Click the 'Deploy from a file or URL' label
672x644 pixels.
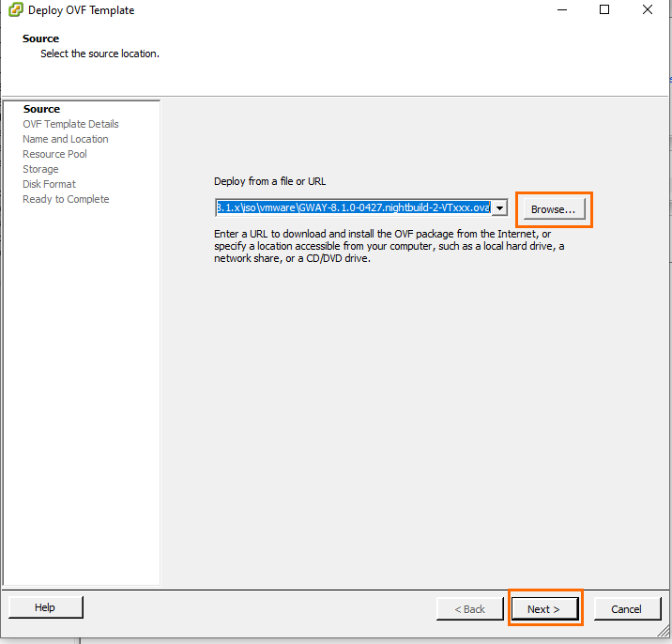coord(269,181)
